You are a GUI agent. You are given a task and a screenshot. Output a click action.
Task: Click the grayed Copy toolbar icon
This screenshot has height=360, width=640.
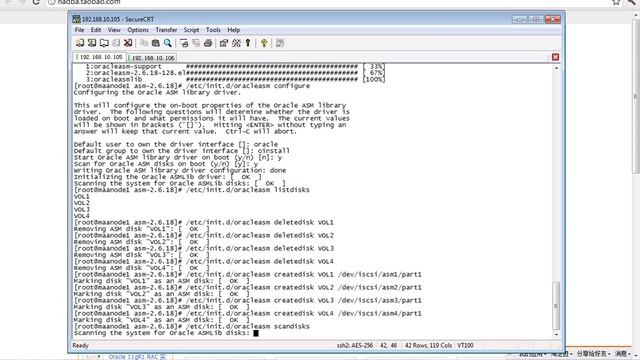[144, 43]
